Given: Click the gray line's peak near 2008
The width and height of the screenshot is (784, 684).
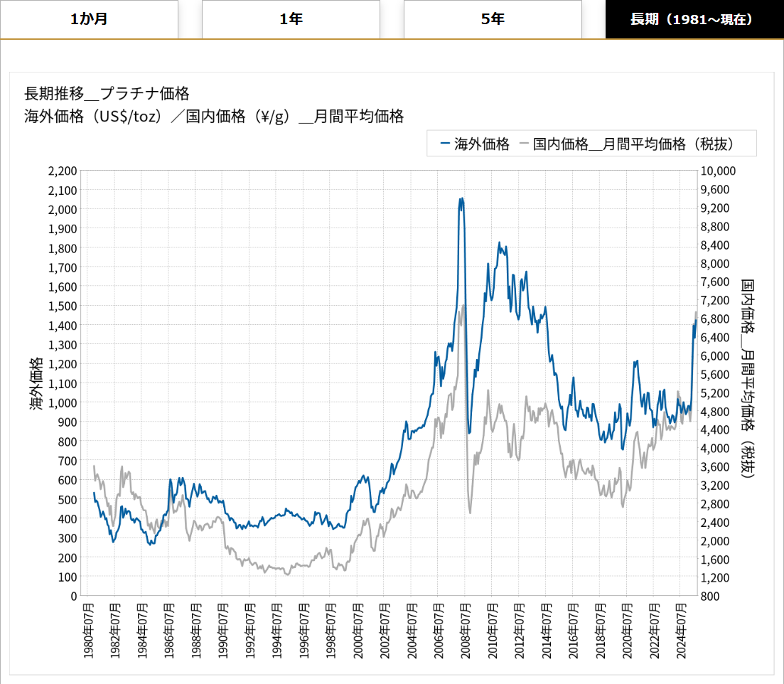Looking at the screenshot, I should tap(463, 305).
